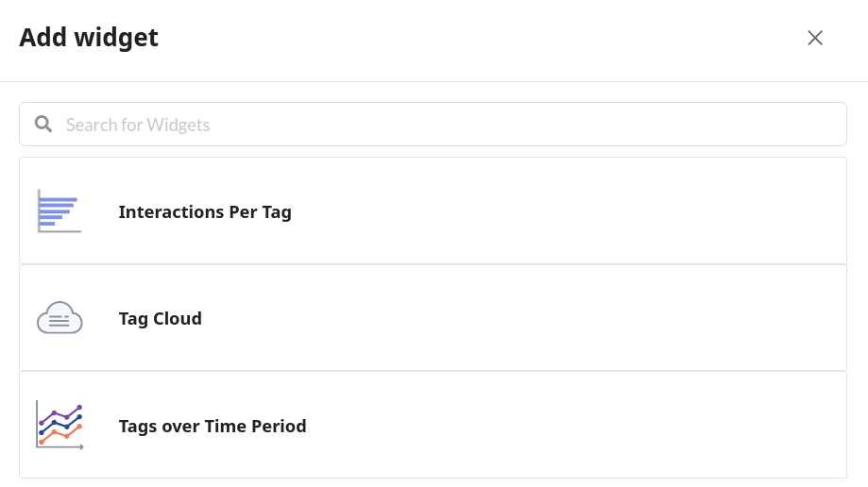Select the Interactions Per Tag label
This screenshot has height=487, width=868.
205,212
